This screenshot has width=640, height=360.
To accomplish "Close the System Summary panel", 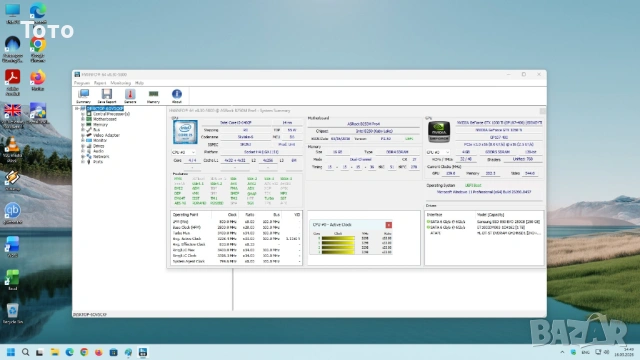I will pyautogui.click(x=542, y=111).
